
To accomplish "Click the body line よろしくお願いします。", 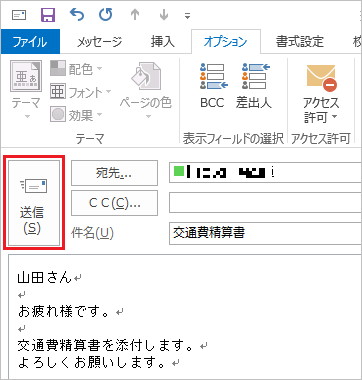I will click(x=91, y=363).
